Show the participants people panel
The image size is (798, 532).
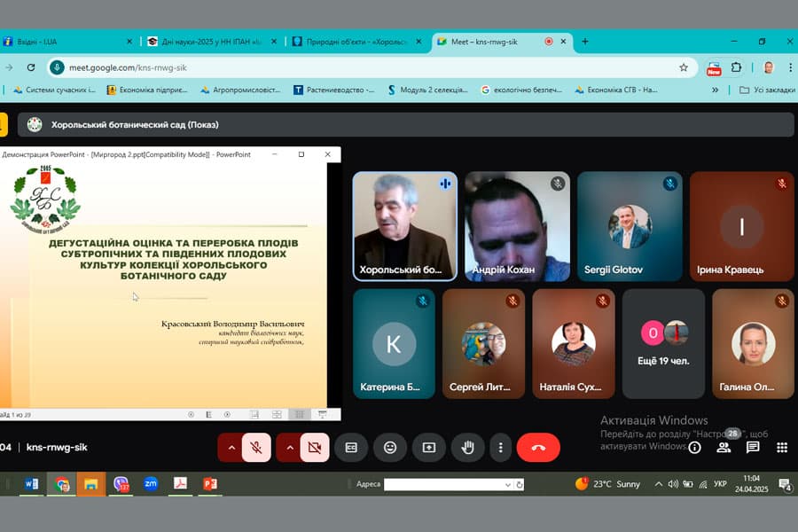[724, 448]
